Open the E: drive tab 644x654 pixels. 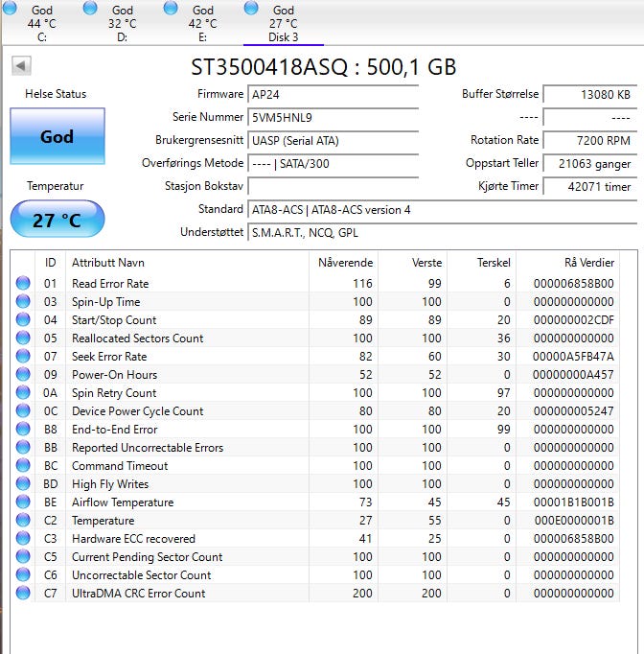[202, 23]
